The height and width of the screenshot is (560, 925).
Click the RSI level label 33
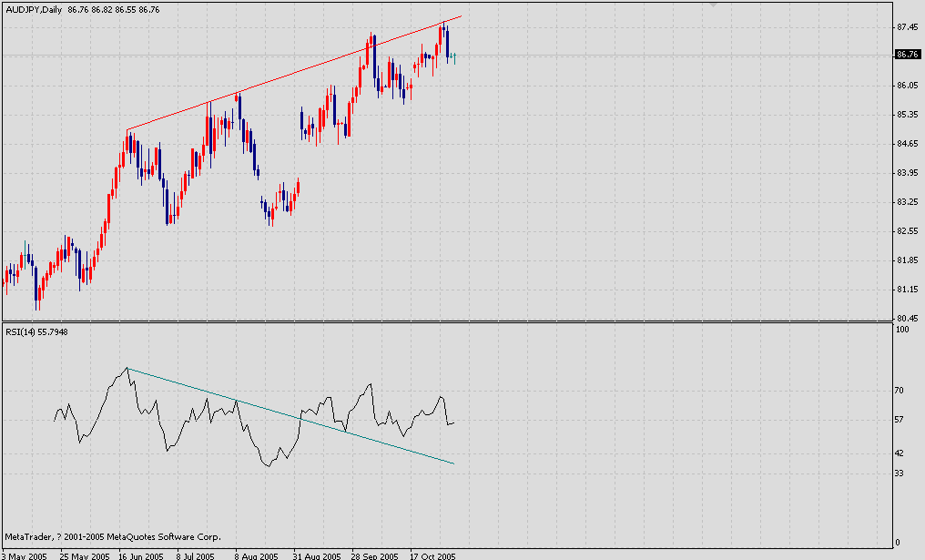point(899,473)
